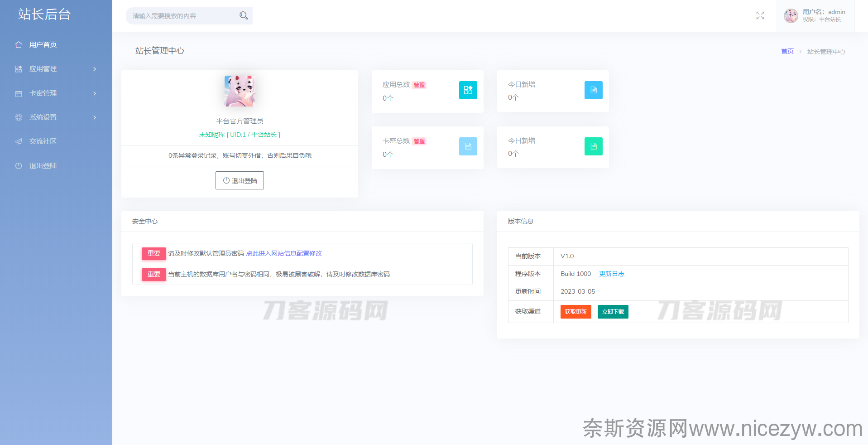Click the 首页 breadcrumb link

787,52
